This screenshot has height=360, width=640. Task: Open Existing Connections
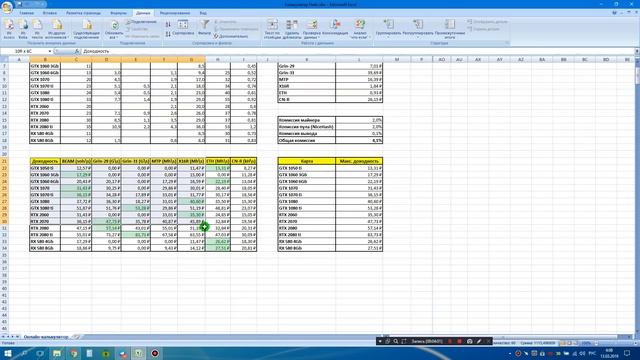[87, 29]
